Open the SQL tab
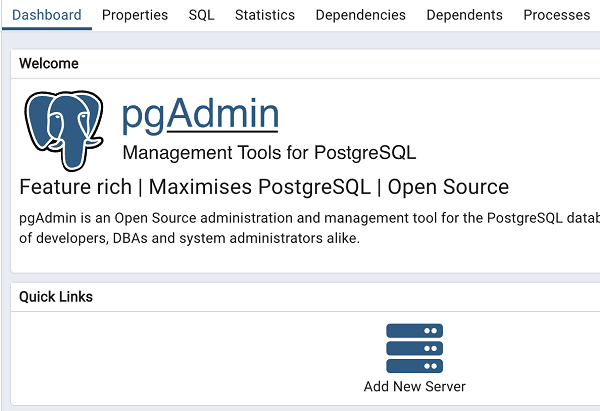The image size is (600, 411). tap(201, 15)
